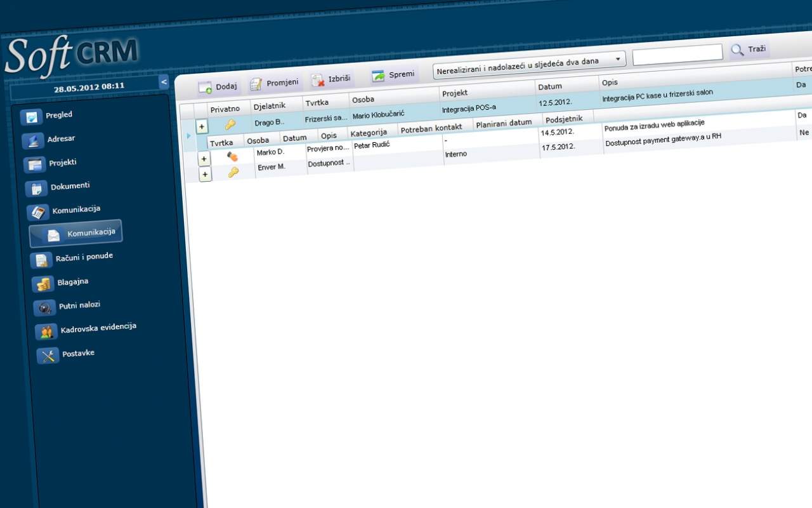Expand the Drago B. row with plus
Image resolution: width=812 pixels, height=508 pixels.
202,127
